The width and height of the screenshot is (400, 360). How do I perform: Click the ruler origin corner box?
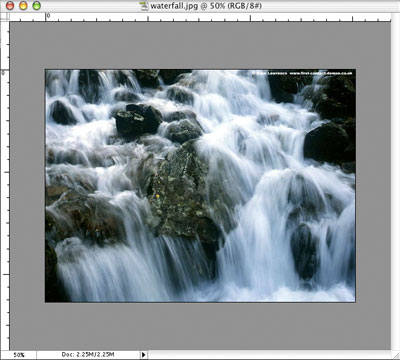click(5, 17)
